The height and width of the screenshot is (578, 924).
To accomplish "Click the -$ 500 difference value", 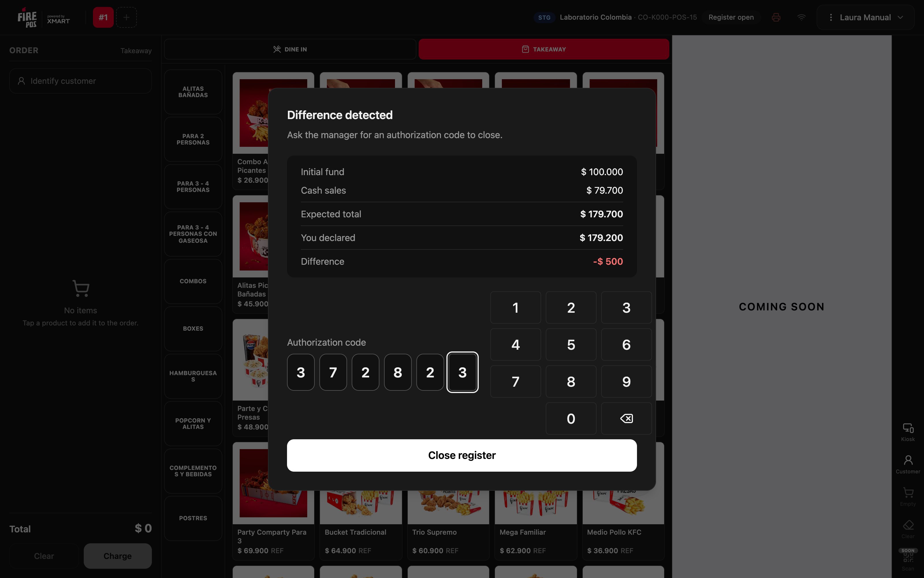I will 608,262.
